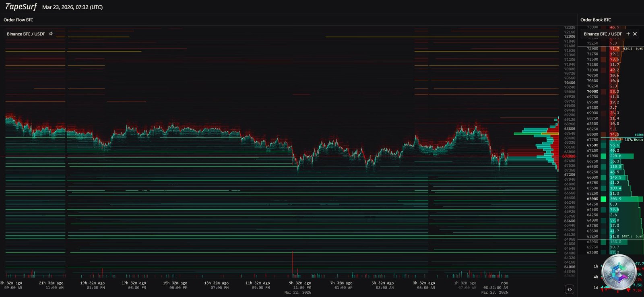Click the tall red volume spike near 11:00 PM
Screen dimensions: 644x297
point(293,264)
